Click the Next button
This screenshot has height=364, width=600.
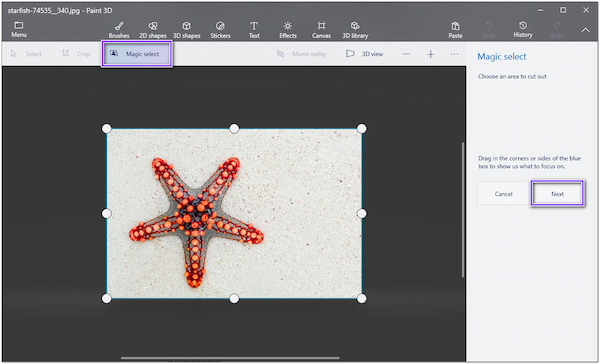click(x=558, y=194)
